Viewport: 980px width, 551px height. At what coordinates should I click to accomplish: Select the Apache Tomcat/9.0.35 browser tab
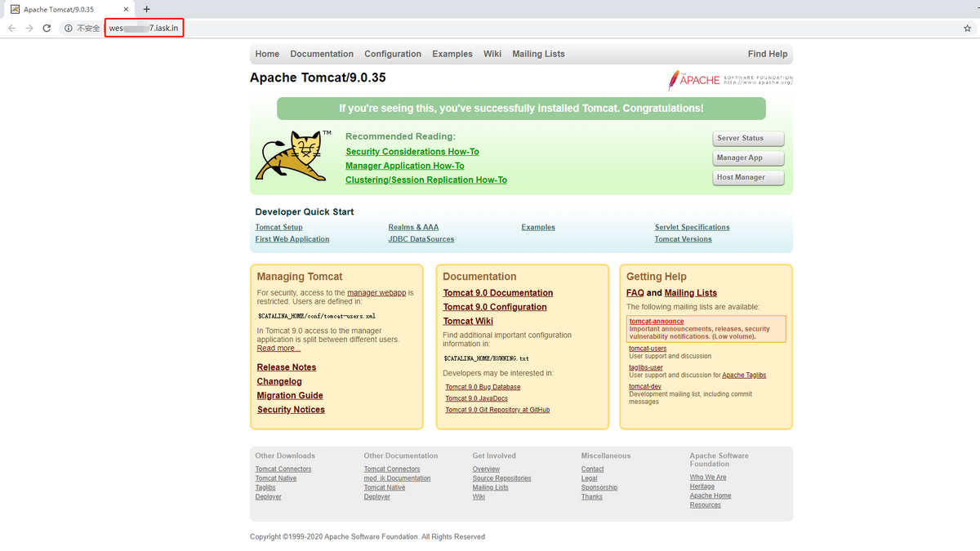click(69, 9)
